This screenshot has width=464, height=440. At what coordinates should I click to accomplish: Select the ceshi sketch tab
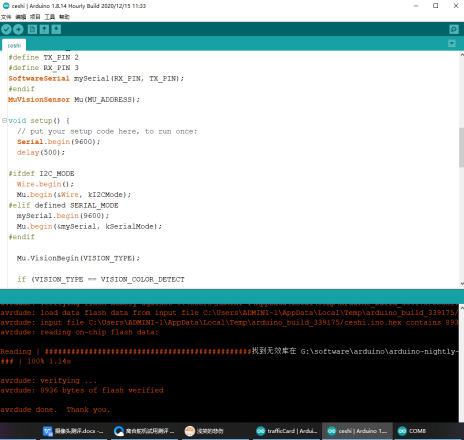[x=14, y=45]
